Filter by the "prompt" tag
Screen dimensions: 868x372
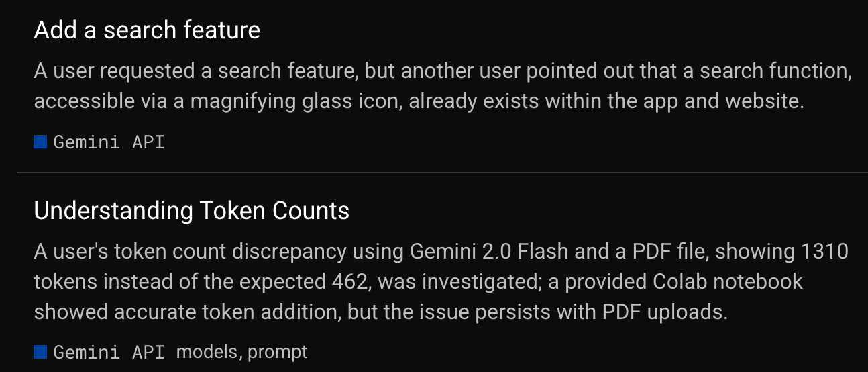[x=278, y=353]
